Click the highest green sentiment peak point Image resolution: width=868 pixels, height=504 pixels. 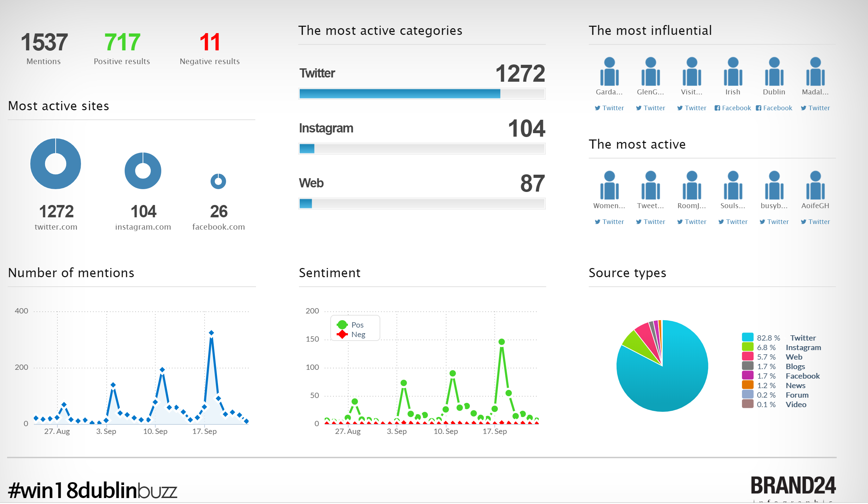click(502, 342)
